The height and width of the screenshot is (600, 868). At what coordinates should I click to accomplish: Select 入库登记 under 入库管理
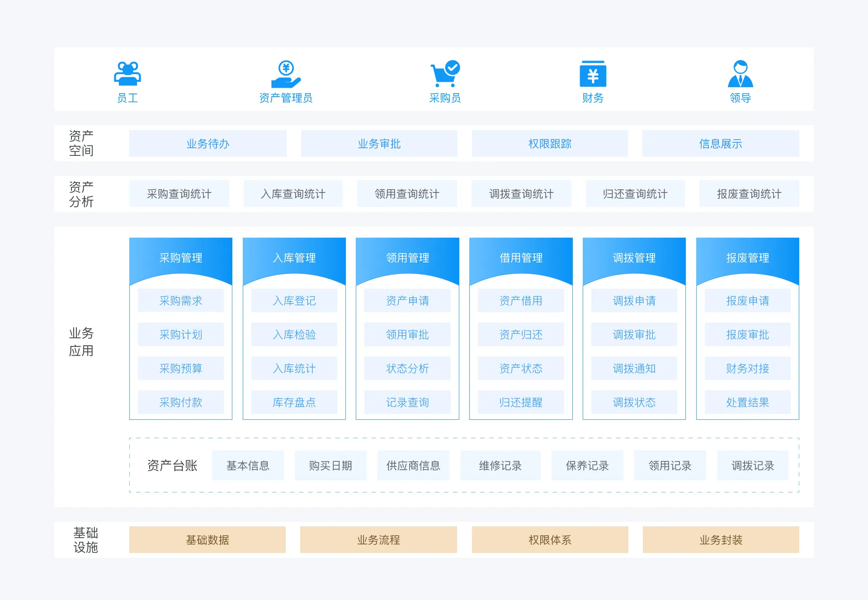point(294,301)
